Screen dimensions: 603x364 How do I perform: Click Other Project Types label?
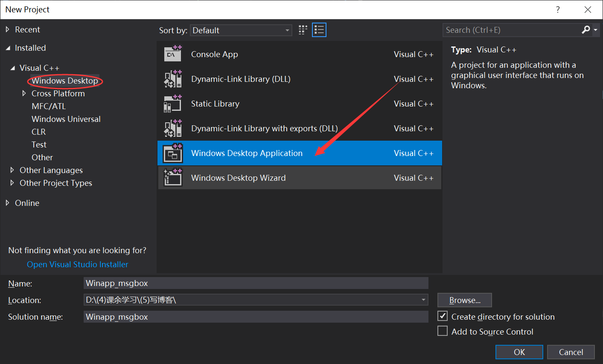pyautogui.click(x=56, y=183)
